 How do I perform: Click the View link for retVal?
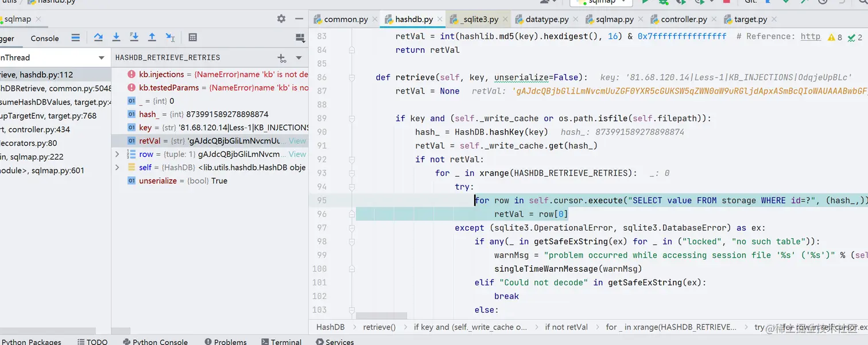pyautogui.click(x=297, y=141)
